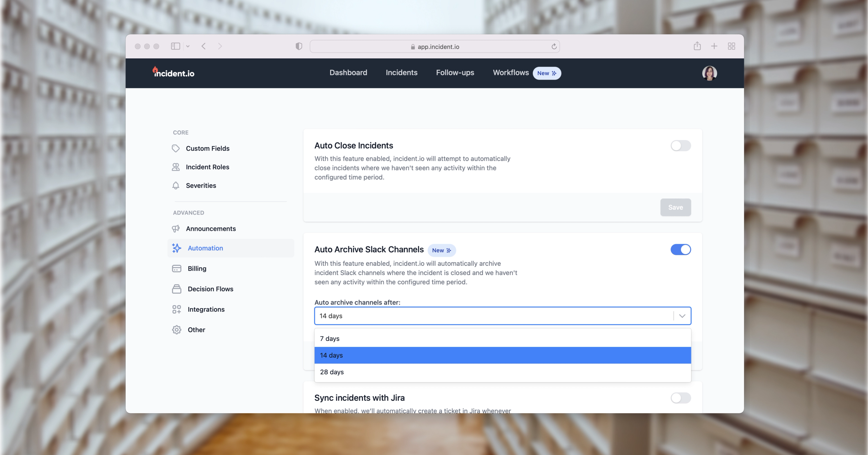868x455 pixels.
Task: Click the Auto Archive Slack Channels heading
Action: [x=369, y=250]
